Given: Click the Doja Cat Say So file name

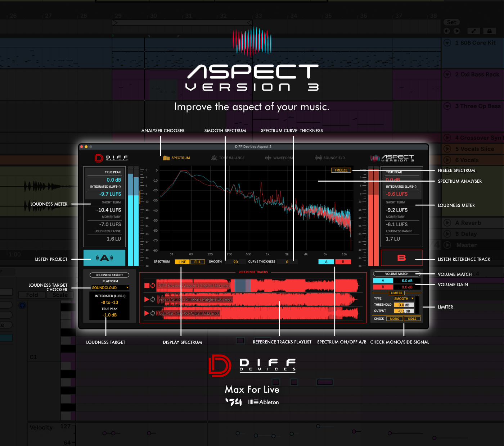Looking at the screenshot, I should (189, 313).
